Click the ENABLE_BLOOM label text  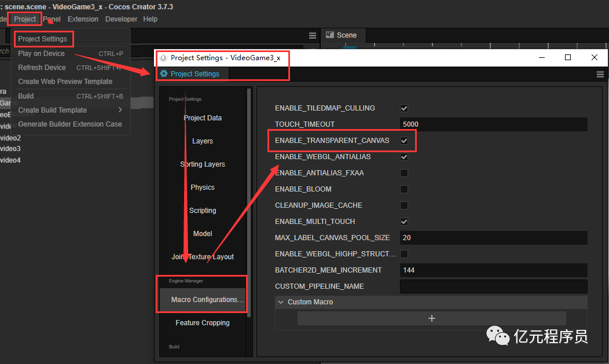pyautogui.click(x=303, y=189)
